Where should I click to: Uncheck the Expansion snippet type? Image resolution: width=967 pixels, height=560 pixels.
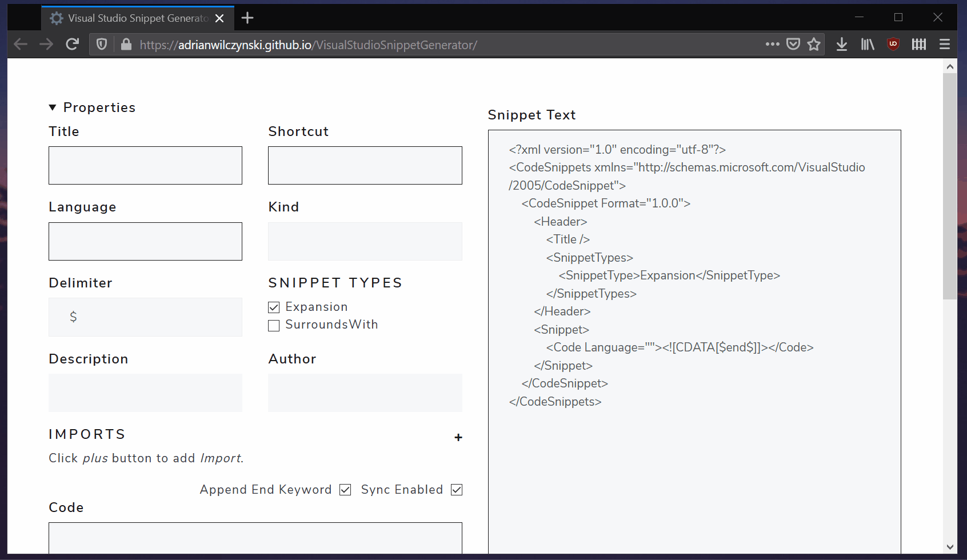point(274,307)
